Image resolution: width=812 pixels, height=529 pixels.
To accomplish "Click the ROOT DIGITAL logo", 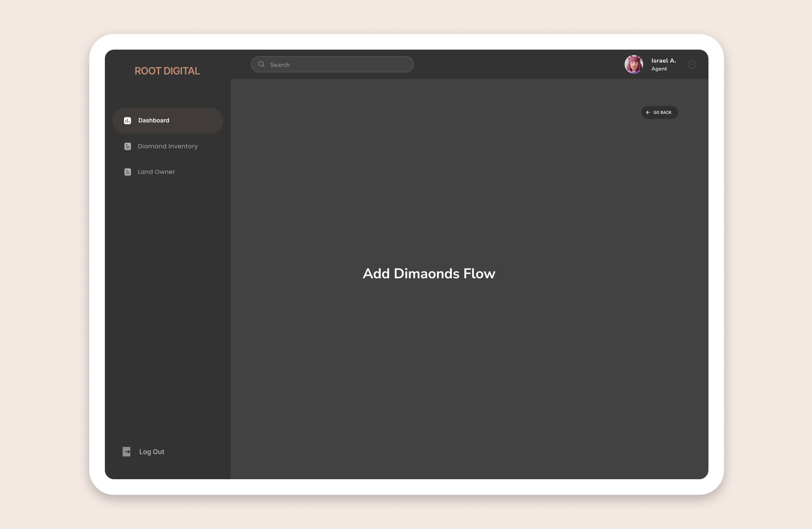I will click(167, 71).
